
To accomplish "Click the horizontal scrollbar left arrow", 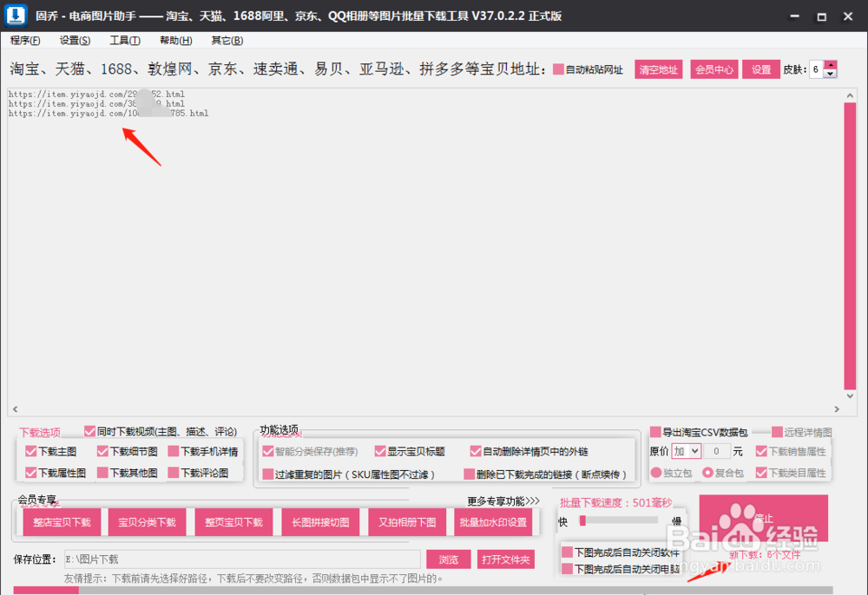I will coord(15,409).
